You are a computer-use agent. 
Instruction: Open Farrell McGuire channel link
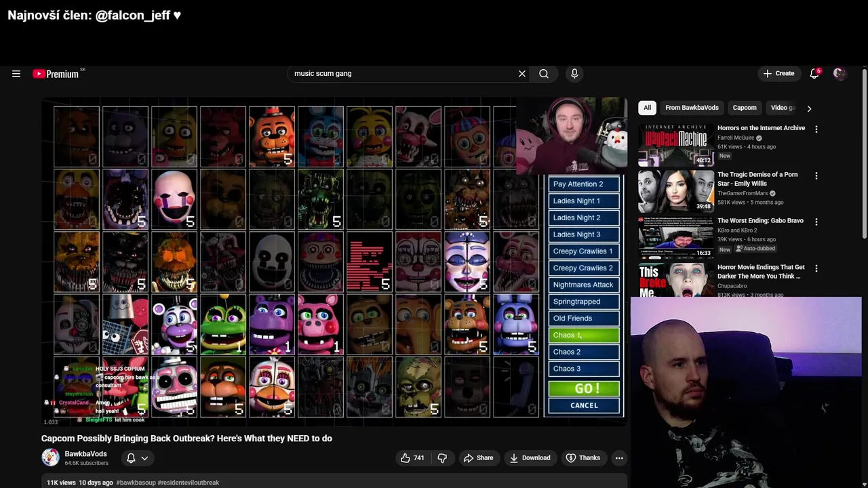click(736, 138)
